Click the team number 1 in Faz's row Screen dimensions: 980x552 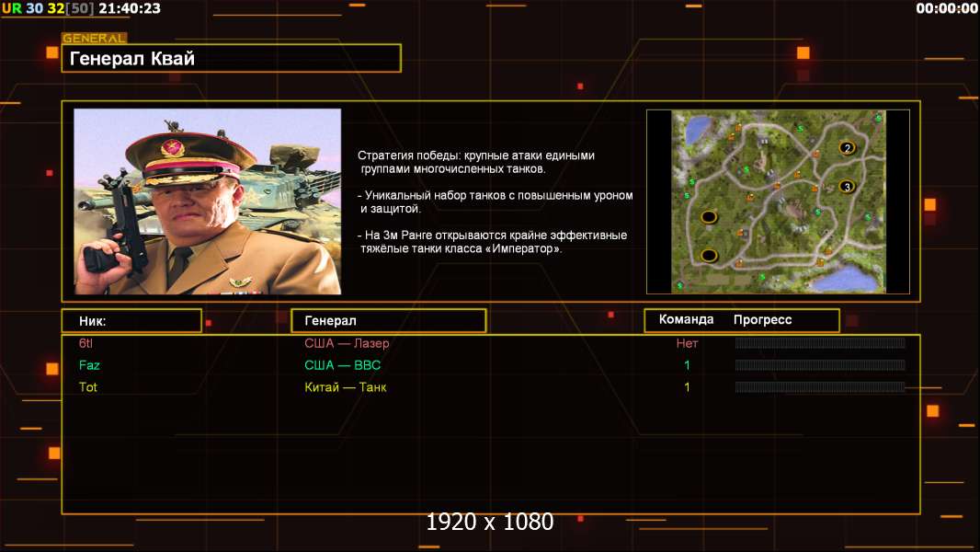687,365
